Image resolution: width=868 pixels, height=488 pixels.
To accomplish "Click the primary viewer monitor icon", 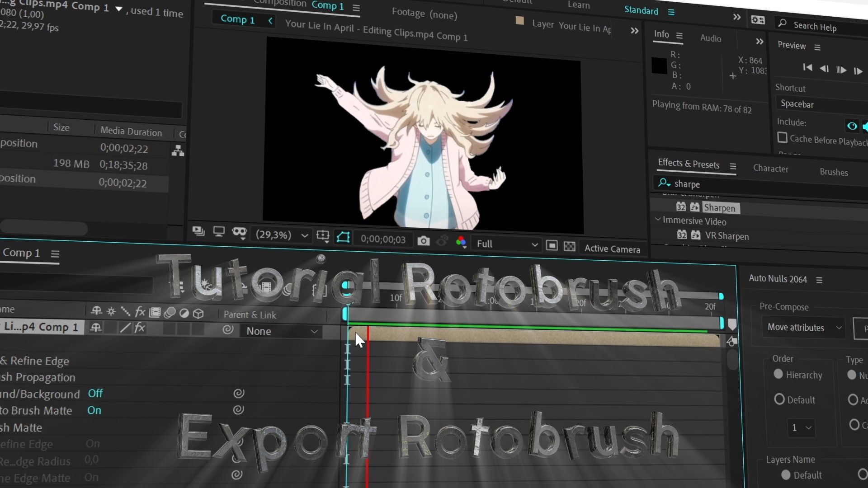I will (219, 232).
